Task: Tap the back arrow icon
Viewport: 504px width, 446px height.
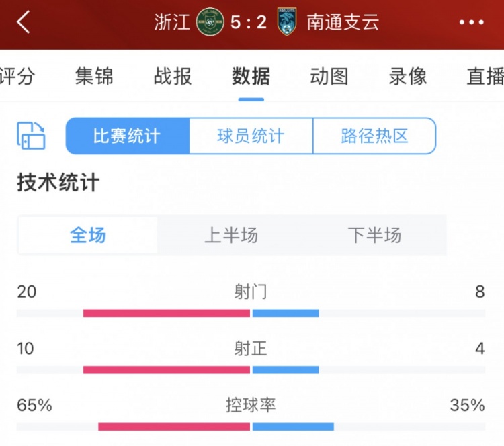Action: point(24,22)
